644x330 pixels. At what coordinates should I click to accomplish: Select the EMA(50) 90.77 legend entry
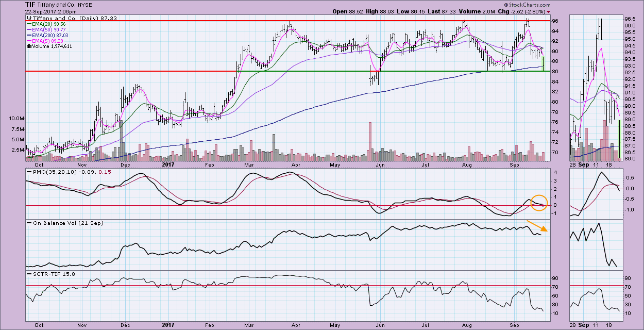click(x=49, y=29)
